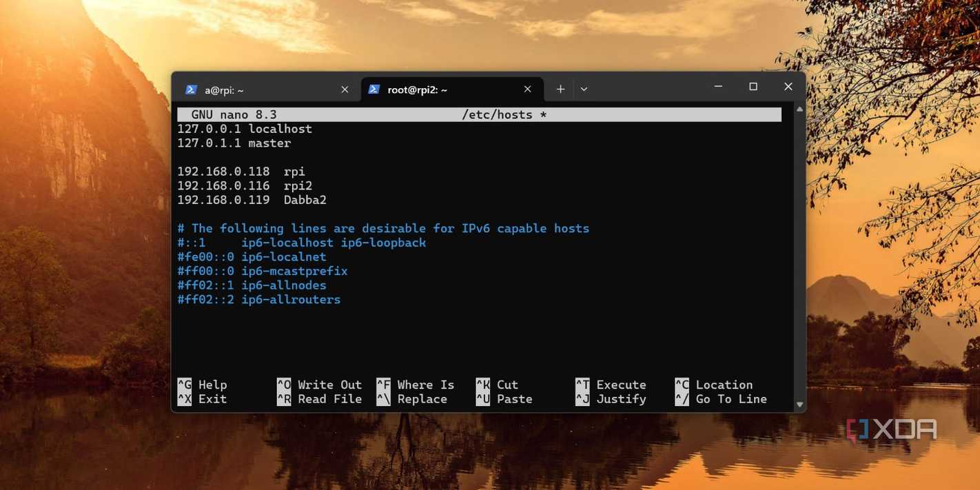The image size is (980, 490).
Task: Click the ip6-localhost ip6-loopback line
Action: pyautogui.click(x=302, y=243)
